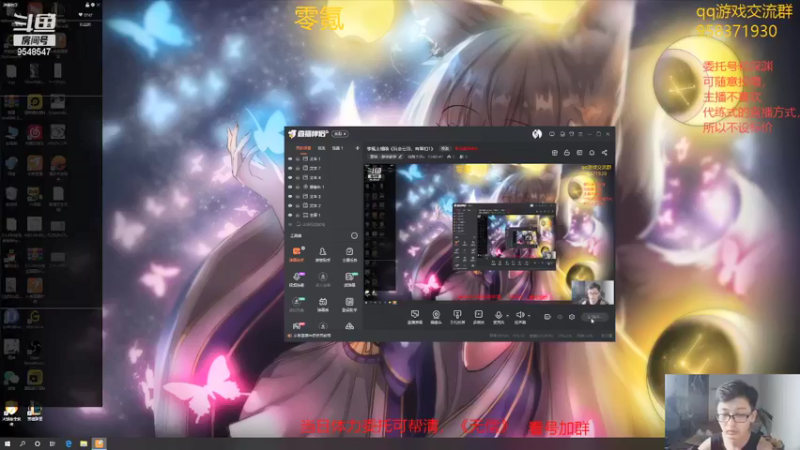Click the lock icon above the preview
The width and height of the screenshot is (800, 450).
pos(567,153)
